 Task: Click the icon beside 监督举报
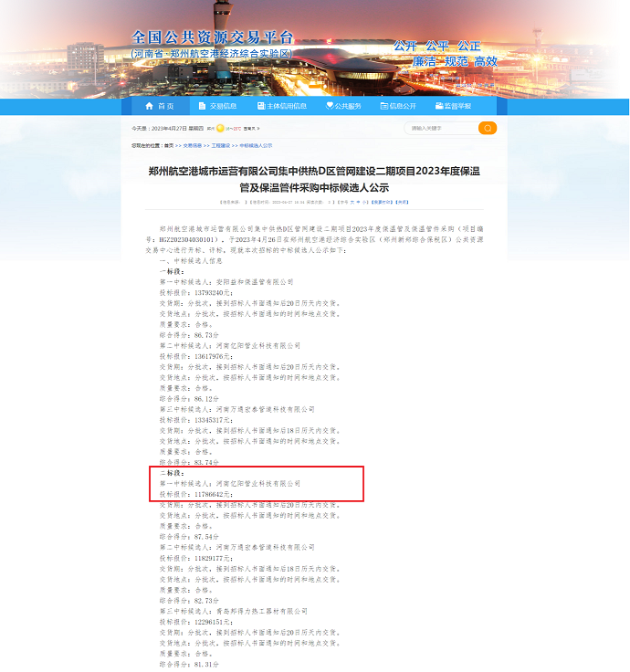440,106
